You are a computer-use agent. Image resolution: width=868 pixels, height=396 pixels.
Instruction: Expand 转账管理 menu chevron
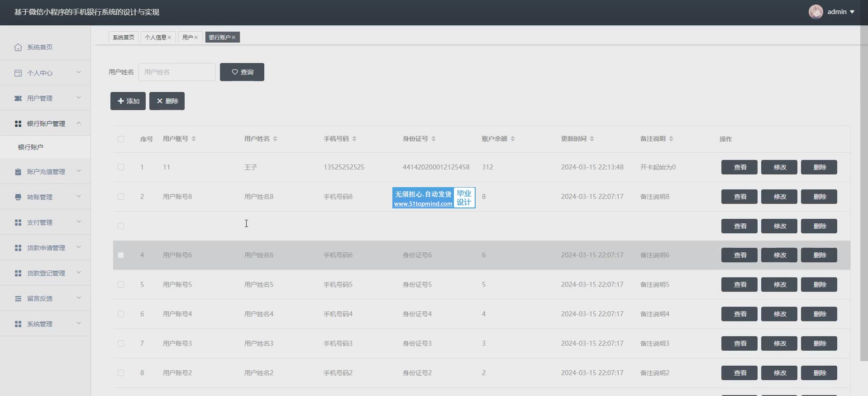click(79, 196)
